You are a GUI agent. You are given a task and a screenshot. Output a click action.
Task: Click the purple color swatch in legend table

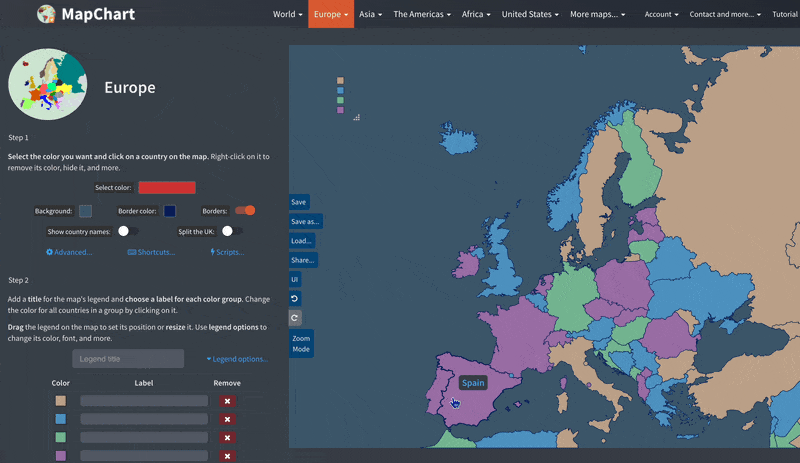[61, 456]
